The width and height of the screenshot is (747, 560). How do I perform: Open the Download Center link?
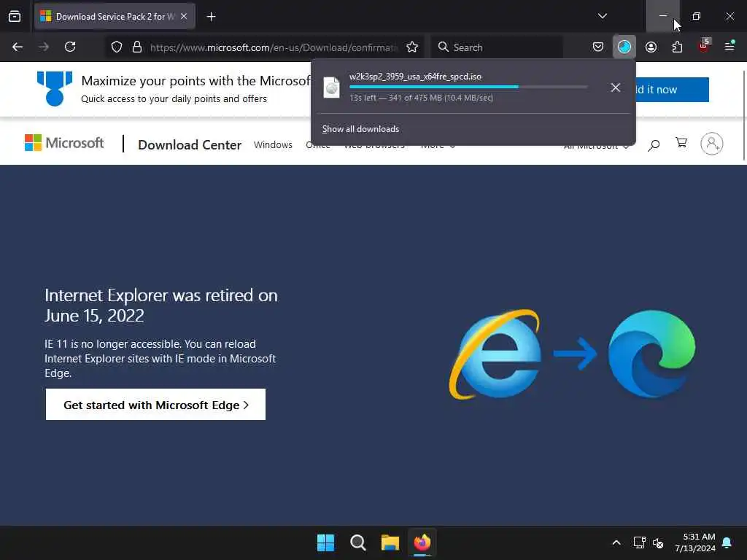coord(190,145)
